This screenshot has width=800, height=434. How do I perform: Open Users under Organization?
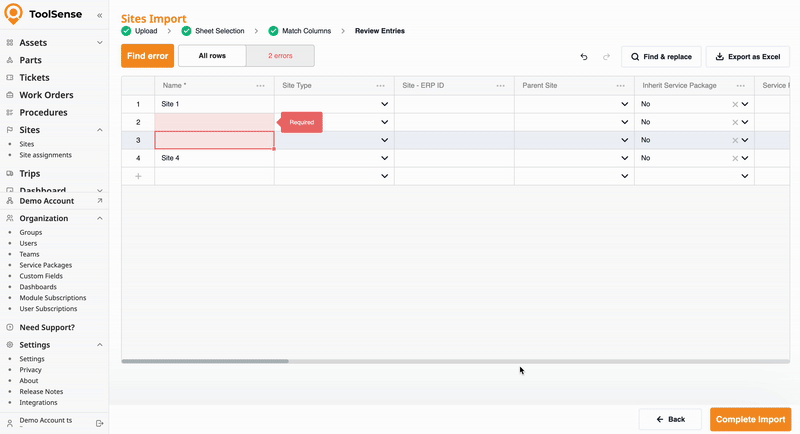[28, 243]
